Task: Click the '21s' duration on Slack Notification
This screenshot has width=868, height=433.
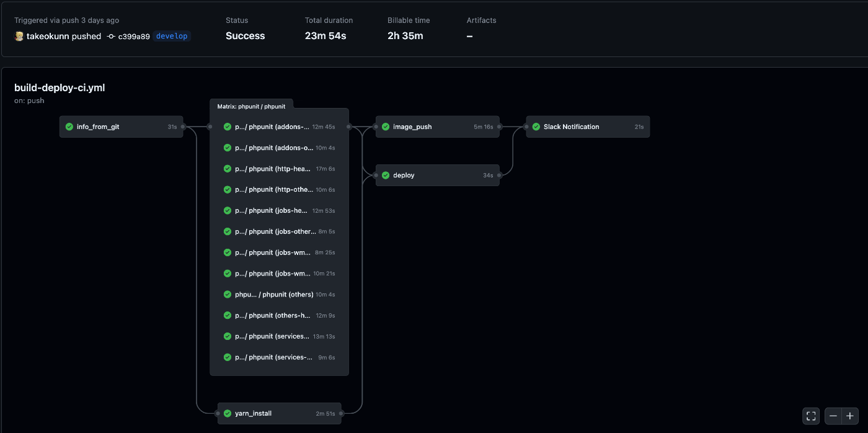Action: [x=639, y=127]
